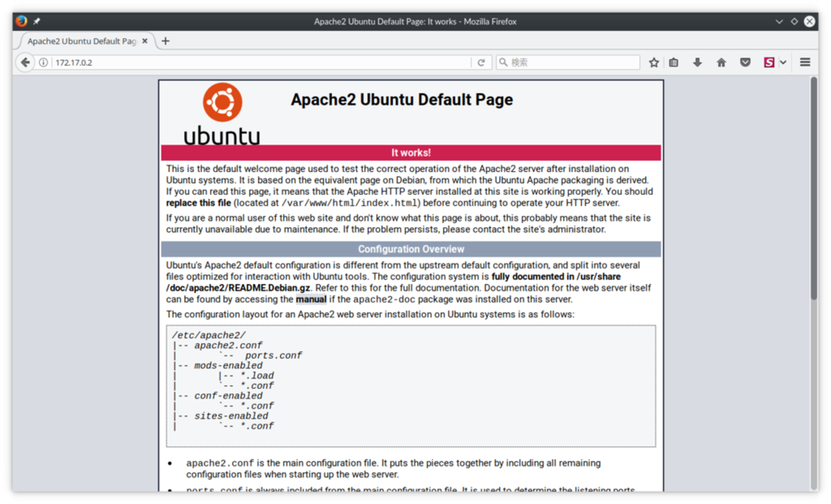831x504 pixels.
Task: Click "conf-enabled" in the config tree
Action: point(228,396)
